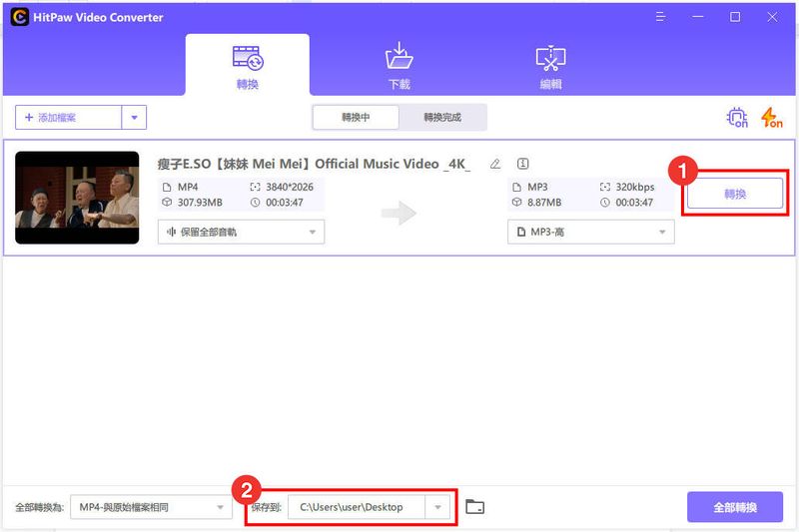Maximize the HitPaw window
799x532 pixels.
click(x=735, y=17)
